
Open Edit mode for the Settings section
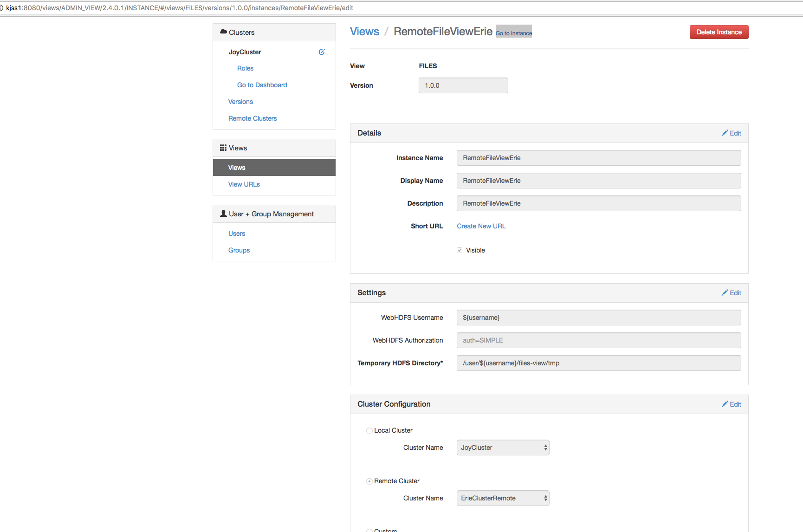[732, 292]
